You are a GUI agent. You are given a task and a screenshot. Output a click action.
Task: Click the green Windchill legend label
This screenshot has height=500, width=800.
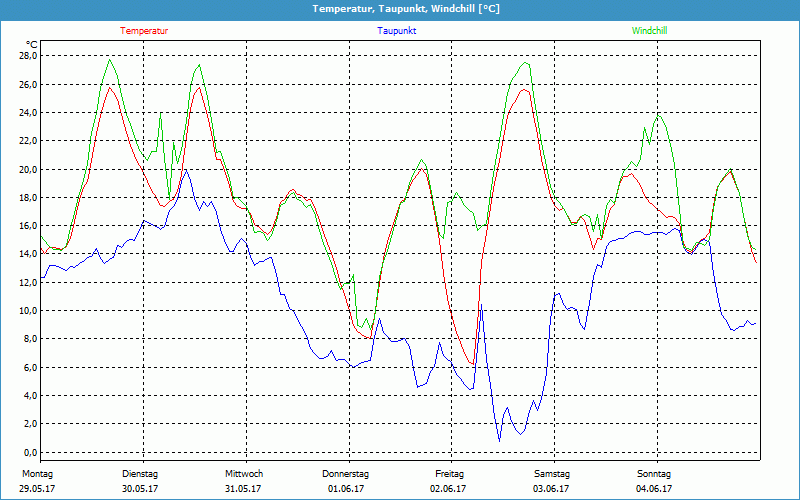pyautogui.click(x=649, y=31)
